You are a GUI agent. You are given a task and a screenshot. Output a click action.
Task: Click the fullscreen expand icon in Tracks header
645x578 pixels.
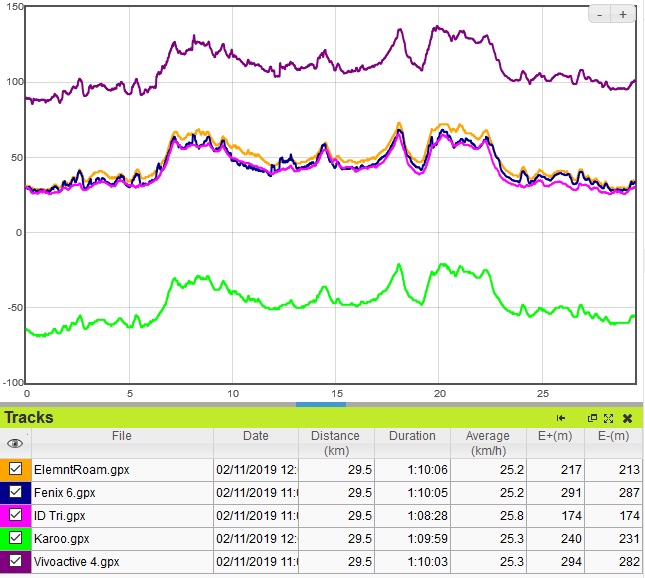click(x=608, y=418)
